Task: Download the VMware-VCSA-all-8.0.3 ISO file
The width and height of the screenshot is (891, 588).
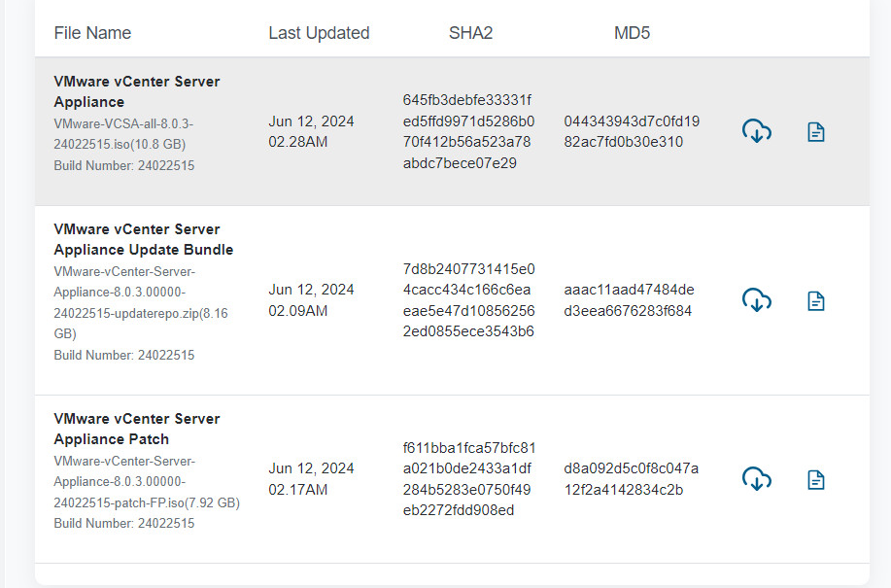Action: (x=756, y=131)
